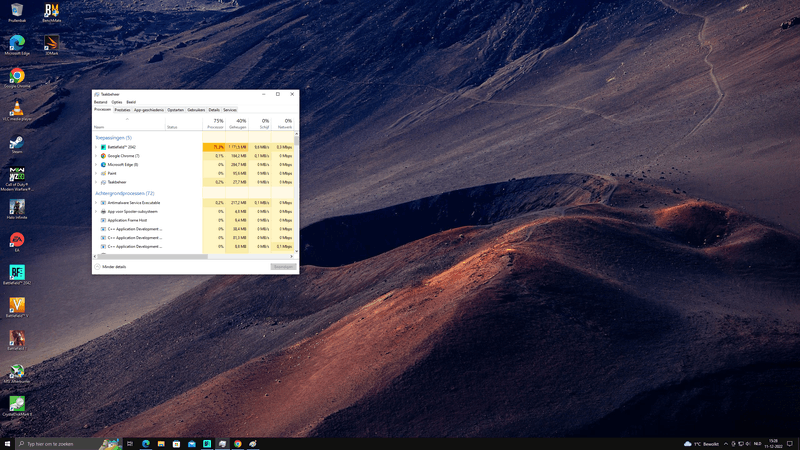The height and width of the screenshot is (450, 800).
Task: Switch to the Gebruikers tab
Action: coord(196,110)
